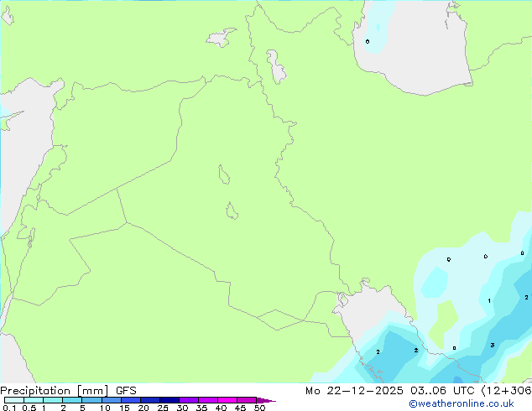Viewport: 532px width, 411px height.
Task: Select the dark navy swatch between 25 and 30
Action: click(x=170, y=400)
